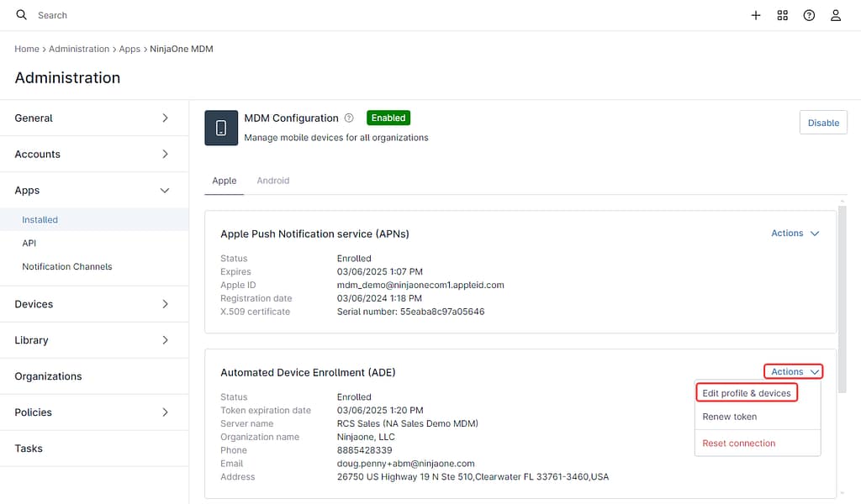This screenshot has width=861, height=504.
Task: Click into the Search input field
Action: [168, 15]
